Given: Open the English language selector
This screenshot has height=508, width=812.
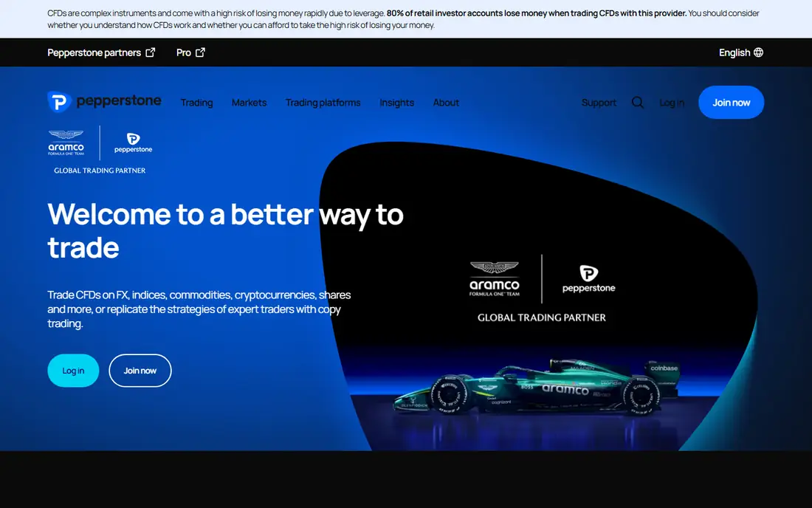Looking at the screenshot, I should point(741,52).
